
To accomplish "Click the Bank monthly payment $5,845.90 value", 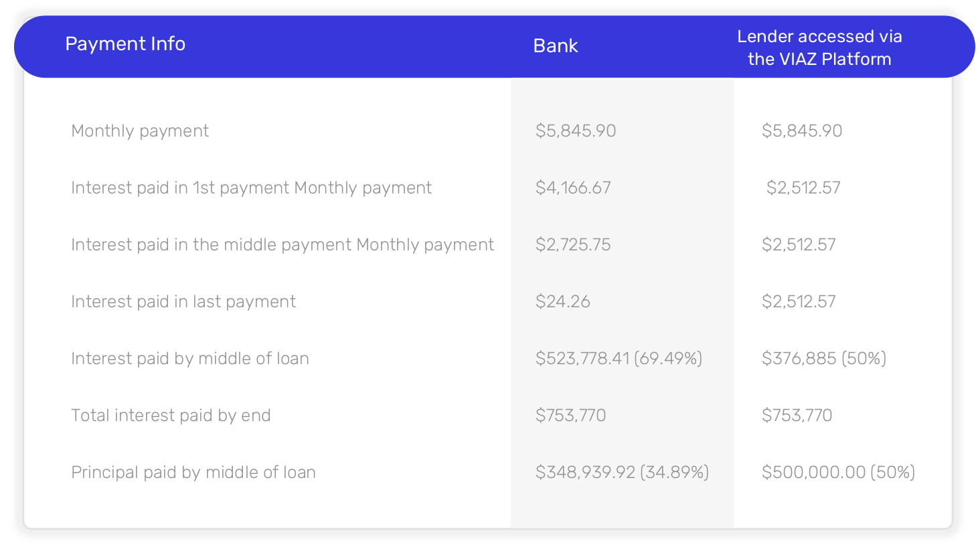I will (576, 131).
